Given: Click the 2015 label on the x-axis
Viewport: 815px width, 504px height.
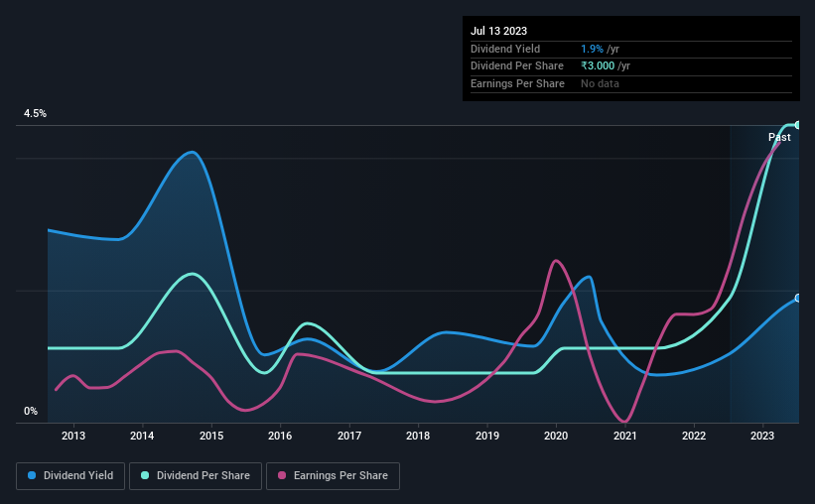Looking at the screenshot, I should click(211, 436).
